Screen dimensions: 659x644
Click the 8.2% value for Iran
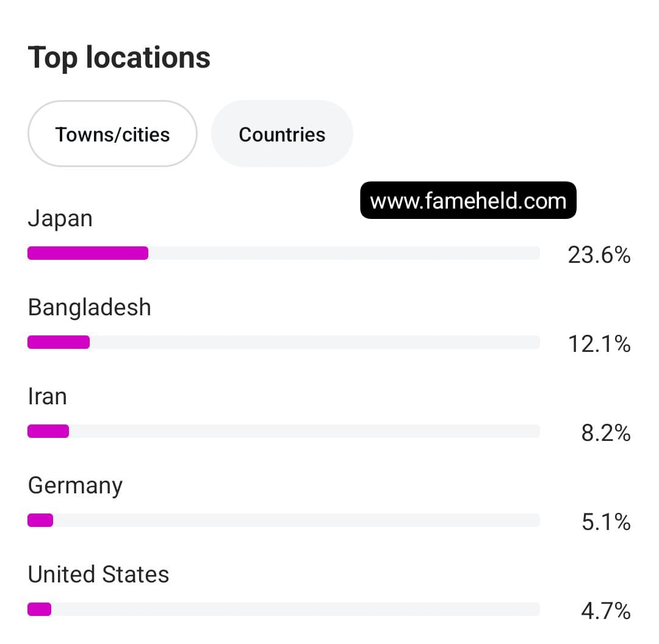point(606,433)
